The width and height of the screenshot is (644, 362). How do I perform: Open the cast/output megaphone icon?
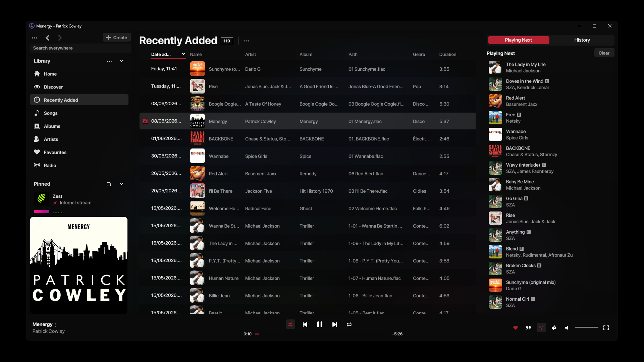tap(554, 328)
